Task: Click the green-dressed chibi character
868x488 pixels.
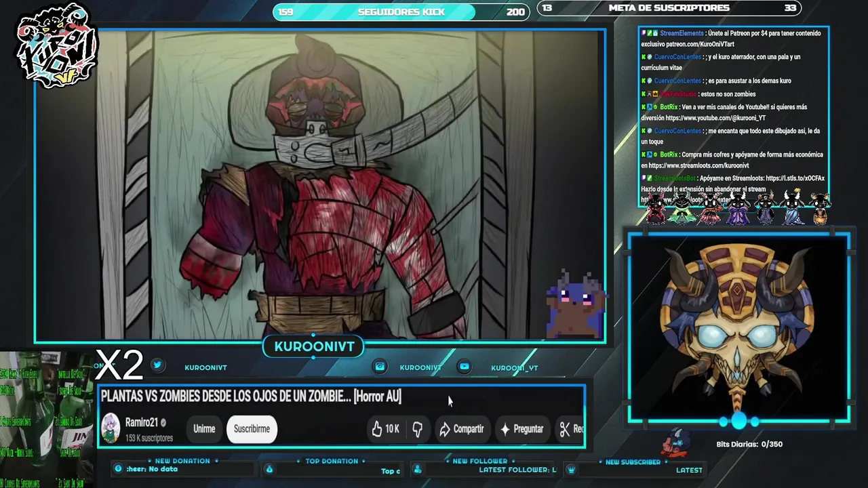Action: [682, 209]
